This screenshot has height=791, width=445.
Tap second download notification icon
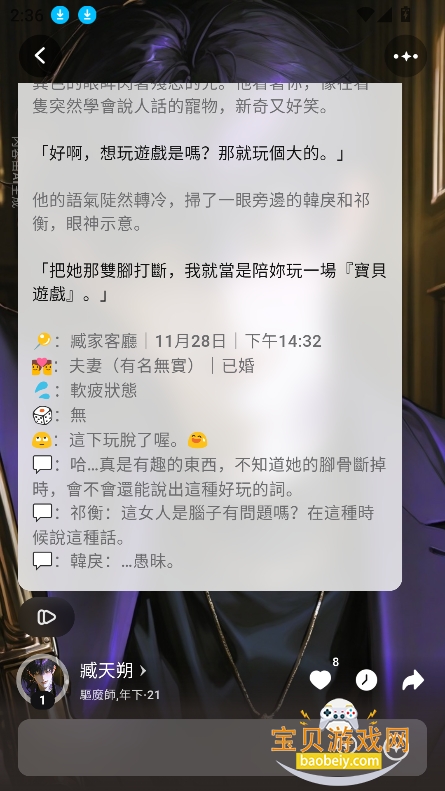pos(87,15)
